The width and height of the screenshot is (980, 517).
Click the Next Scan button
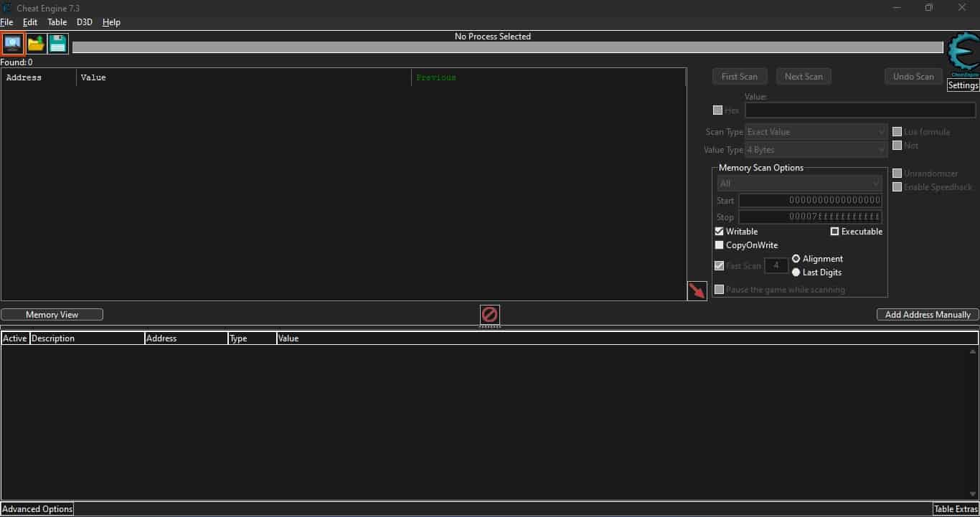pos(804,77)
